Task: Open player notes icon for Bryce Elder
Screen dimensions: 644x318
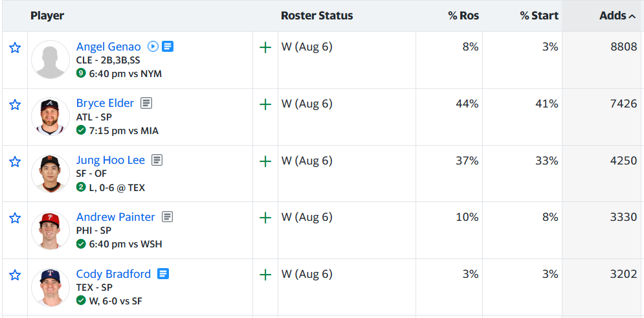Action: click(x=146, y=103)
